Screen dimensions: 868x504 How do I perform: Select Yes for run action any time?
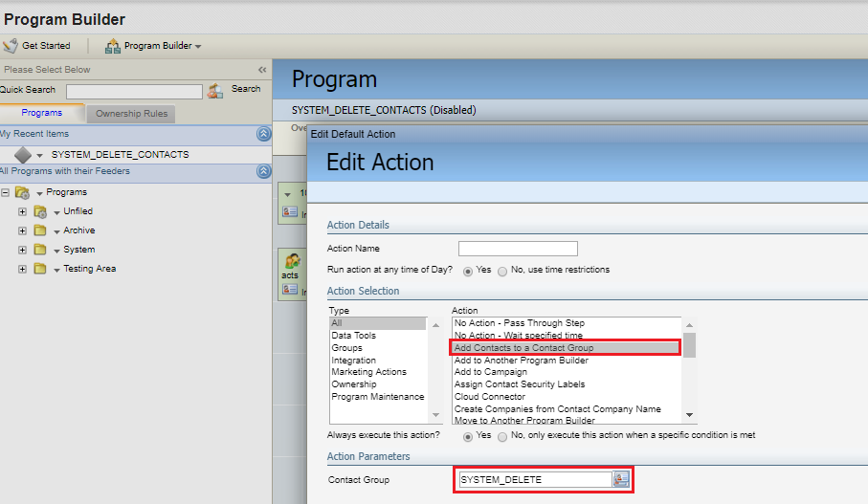(x=468, y=271)
